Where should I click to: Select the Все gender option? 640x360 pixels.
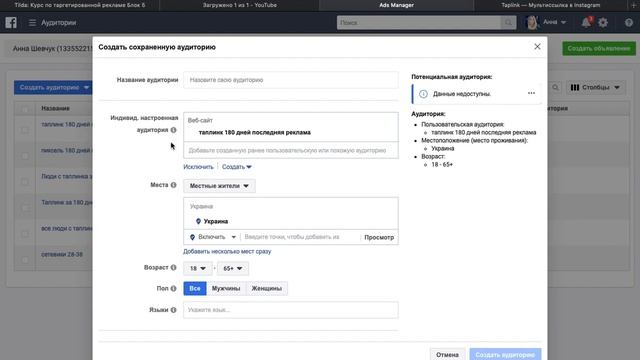tap(195, 288)
